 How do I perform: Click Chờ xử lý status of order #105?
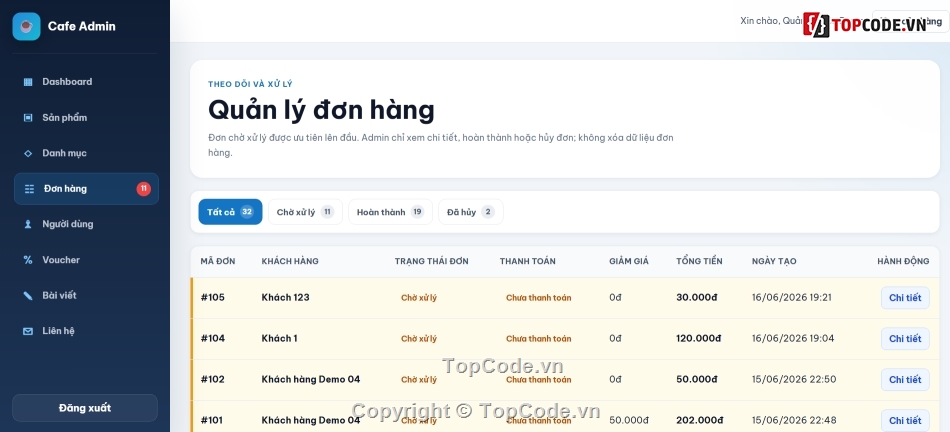coord(419,297)
